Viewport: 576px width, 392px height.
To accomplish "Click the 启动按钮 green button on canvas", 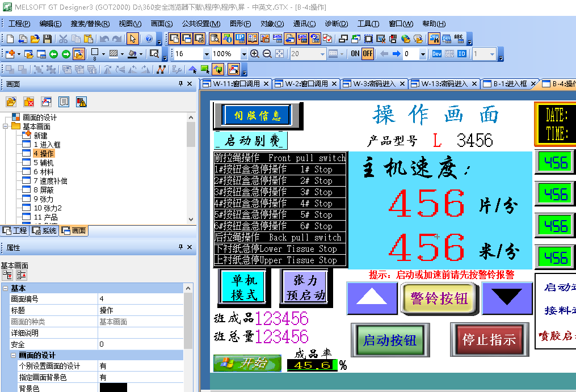I will click(389, 340).
